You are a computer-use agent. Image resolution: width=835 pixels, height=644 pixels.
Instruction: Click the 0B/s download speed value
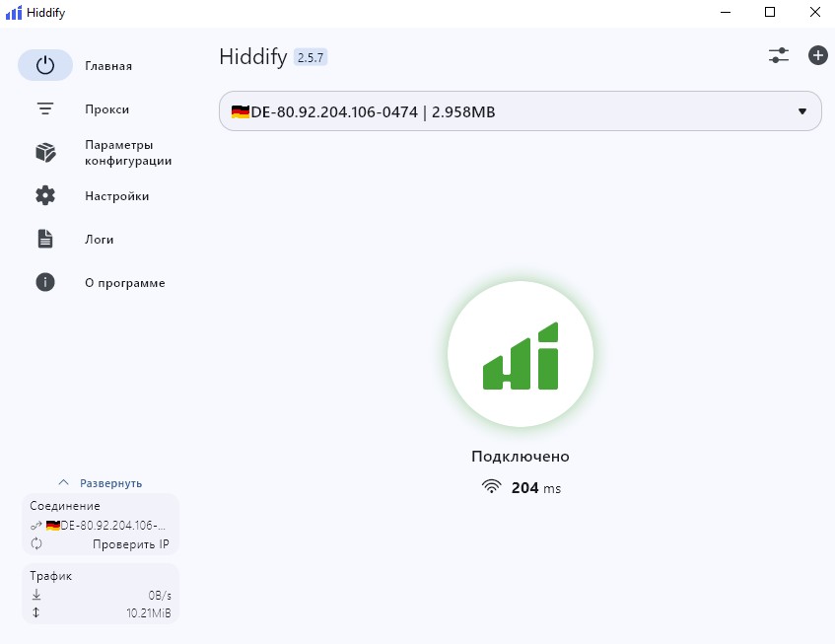160,595
